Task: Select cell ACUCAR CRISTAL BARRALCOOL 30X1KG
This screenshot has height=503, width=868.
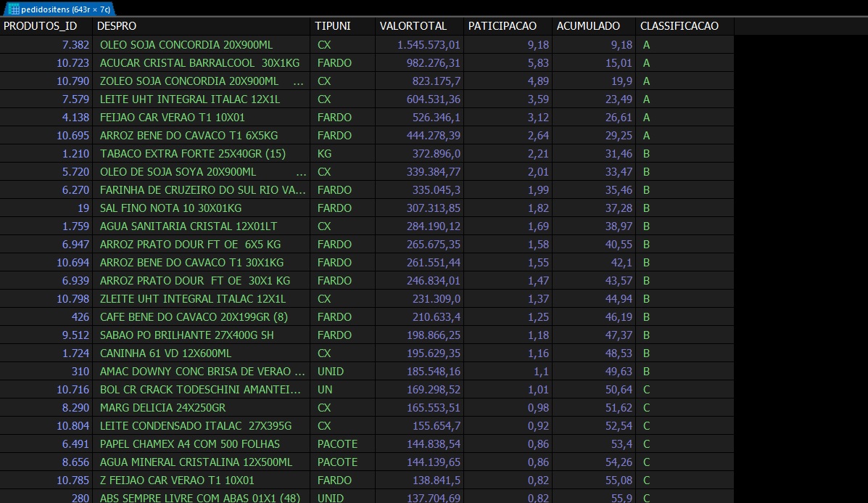Action: (202, 63)
